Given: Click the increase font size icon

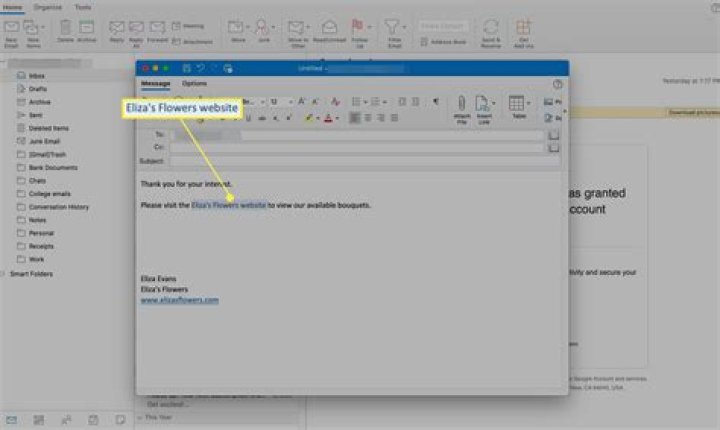Looking at the screenshot, I should 302,102.
